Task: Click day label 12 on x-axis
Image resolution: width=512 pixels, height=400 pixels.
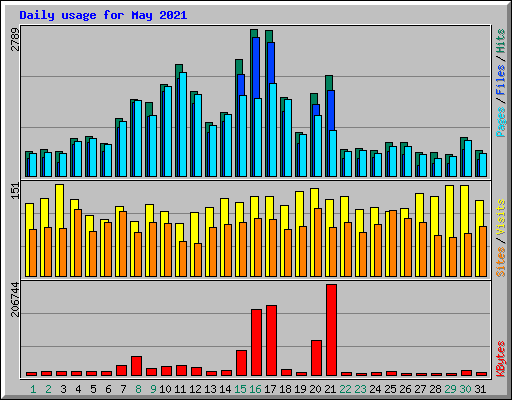Action: click(195, 389)
